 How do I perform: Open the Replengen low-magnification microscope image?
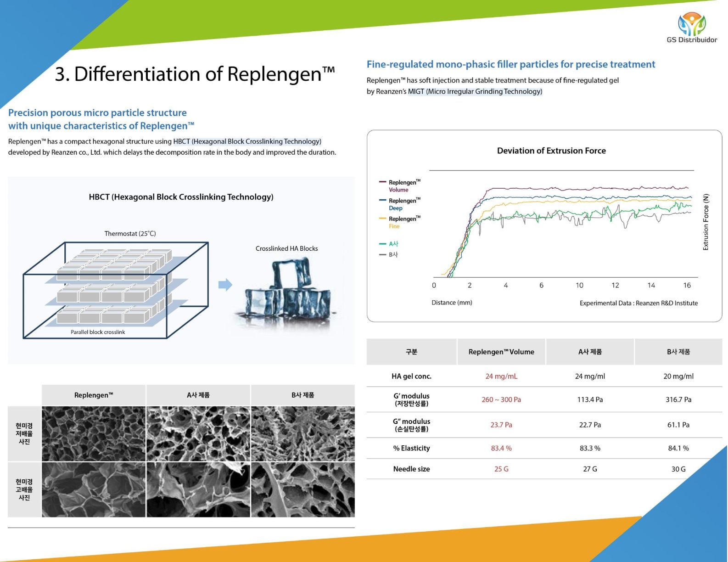click(94, 433)
